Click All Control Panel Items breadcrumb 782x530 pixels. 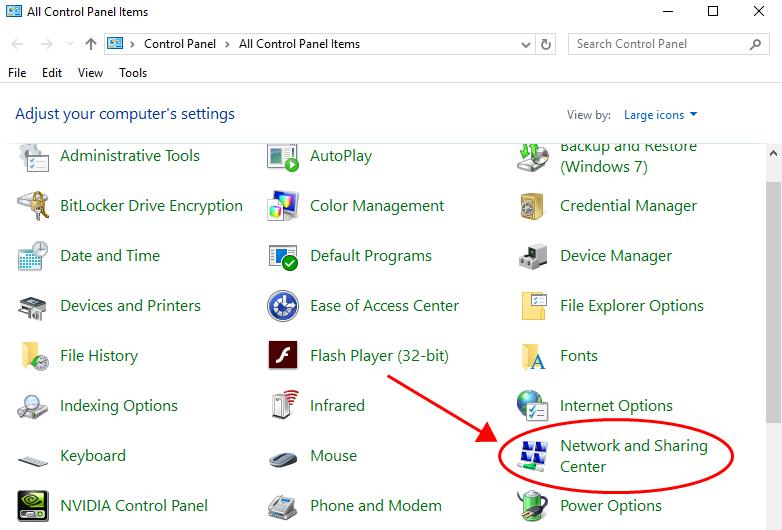[x=299, y=44]
